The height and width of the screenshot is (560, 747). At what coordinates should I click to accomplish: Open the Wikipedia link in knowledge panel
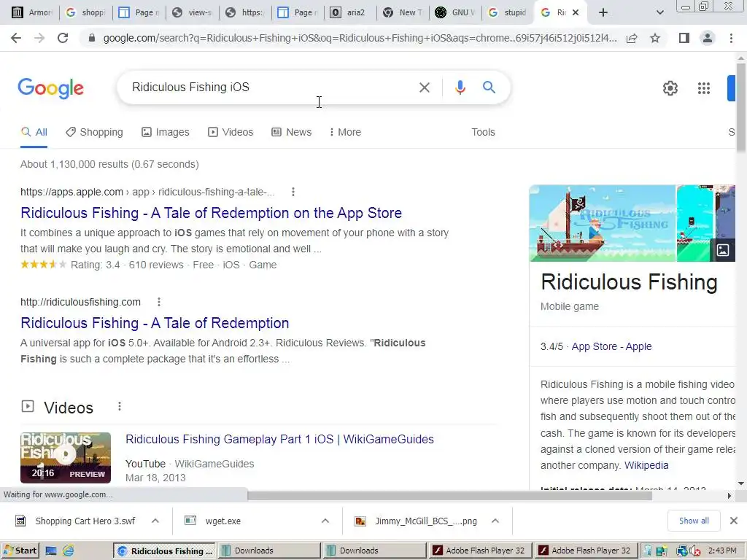(646, 465)
